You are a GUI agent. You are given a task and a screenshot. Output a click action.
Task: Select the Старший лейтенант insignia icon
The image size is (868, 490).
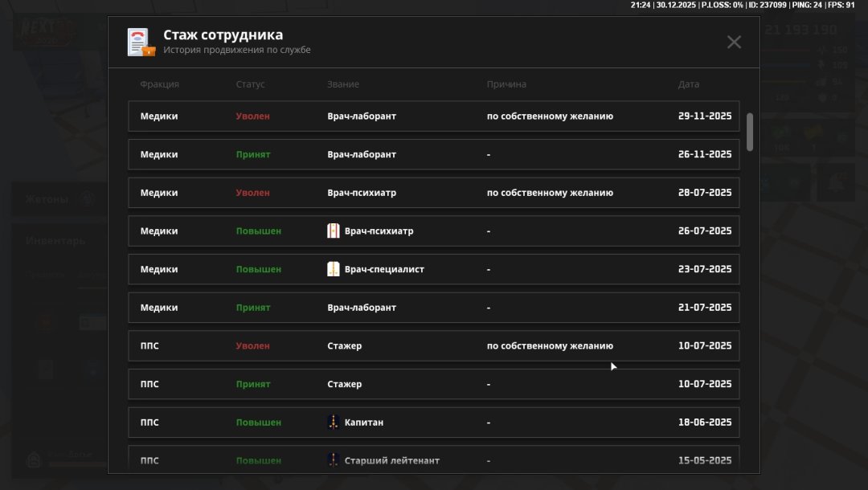[334, 460]
